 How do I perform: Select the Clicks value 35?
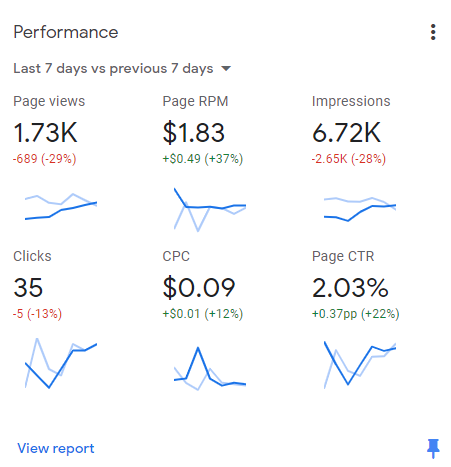coord(28,287)
